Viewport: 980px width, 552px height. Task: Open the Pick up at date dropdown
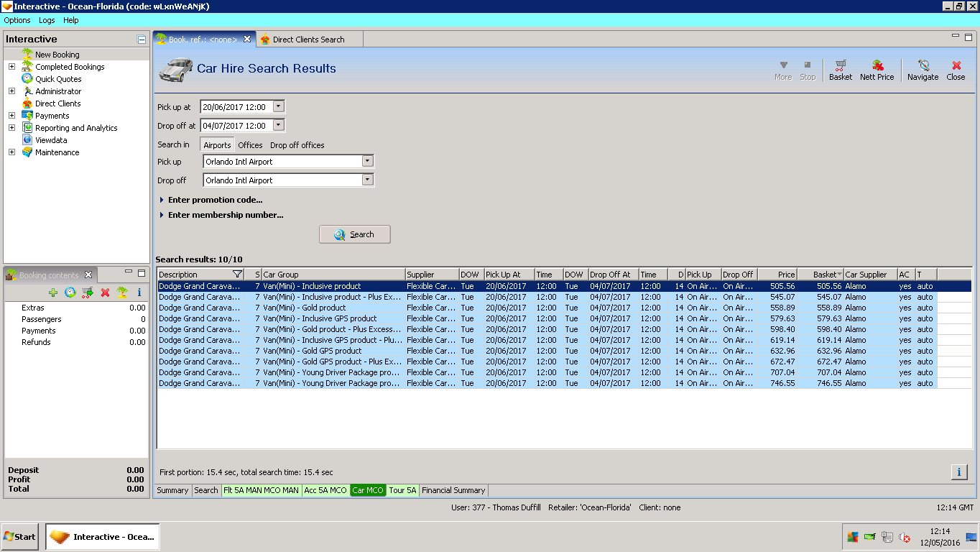coord(279,106)
